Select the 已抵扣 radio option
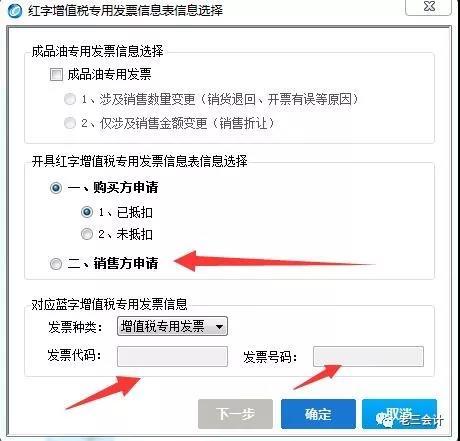The height and width of the screenshot is (441, 460). point(87,212)
